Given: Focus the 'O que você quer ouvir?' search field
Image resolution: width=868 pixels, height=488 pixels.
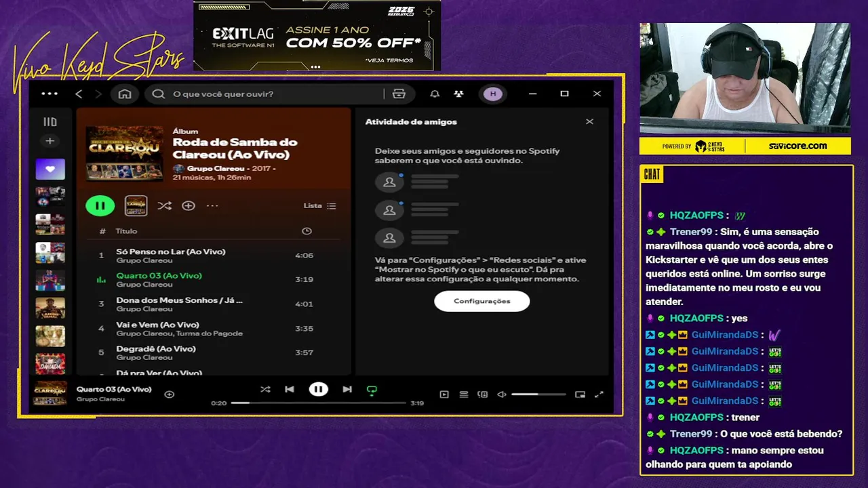Looking at the screenshot, I should (x=271, y=94).
